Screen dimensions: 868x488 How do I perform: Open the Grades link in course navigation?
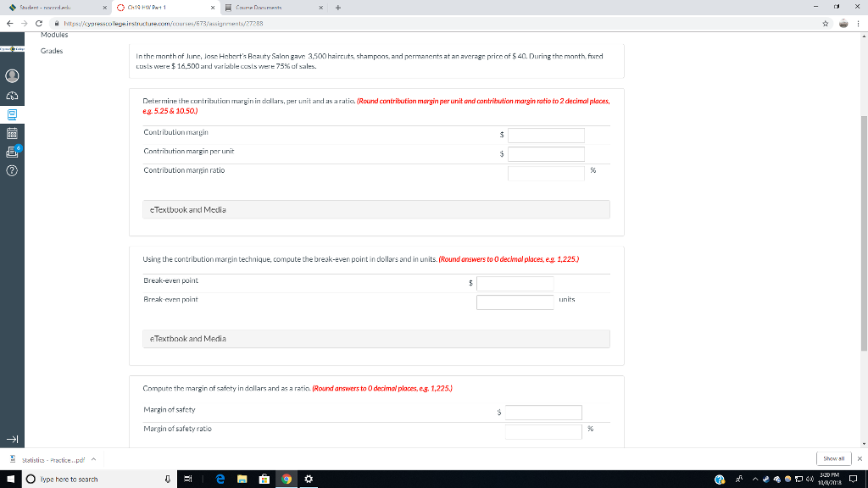click(x=49, y=51)
